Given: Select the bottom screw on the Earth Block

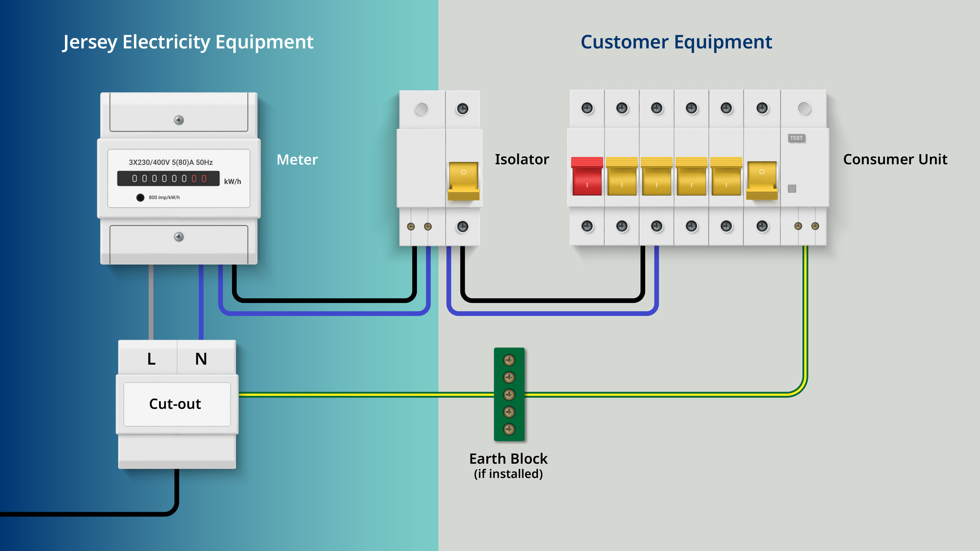Looking at the screenshot, I should [509, 429].
